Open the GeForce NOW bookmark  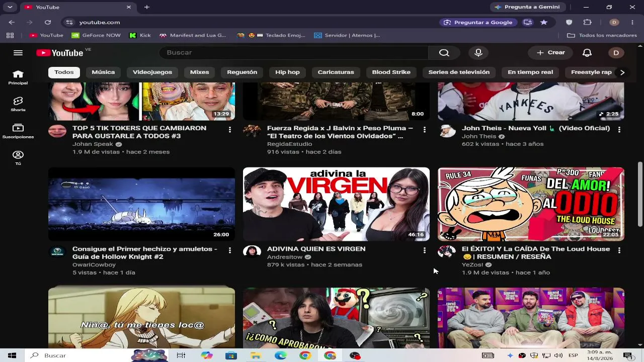(x=96, y=35)
